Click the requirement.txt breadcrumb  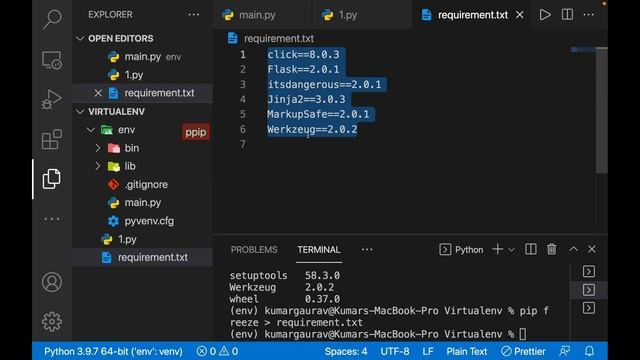[x=279, y=38]
